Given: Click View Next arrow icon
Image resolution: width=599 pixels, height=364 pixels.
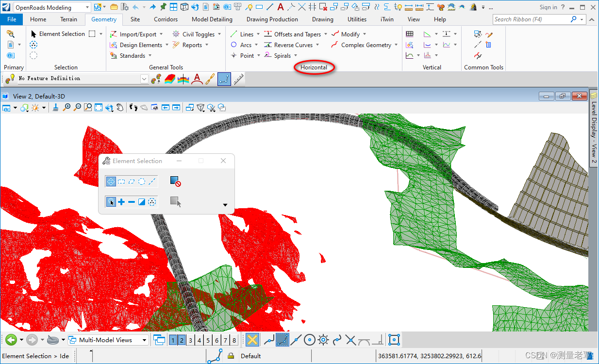Looking at the screenshot, I should [176, 107].
